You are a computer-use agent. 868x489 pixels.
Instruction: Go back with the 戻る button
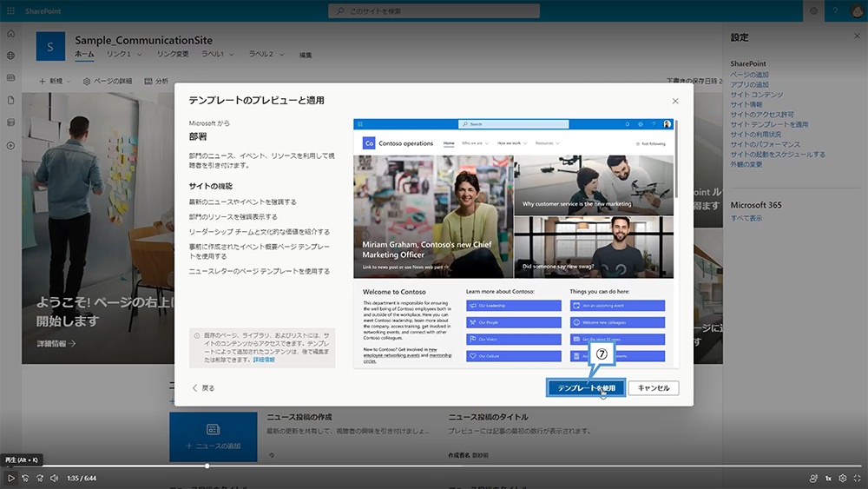[x=203, y=387]
